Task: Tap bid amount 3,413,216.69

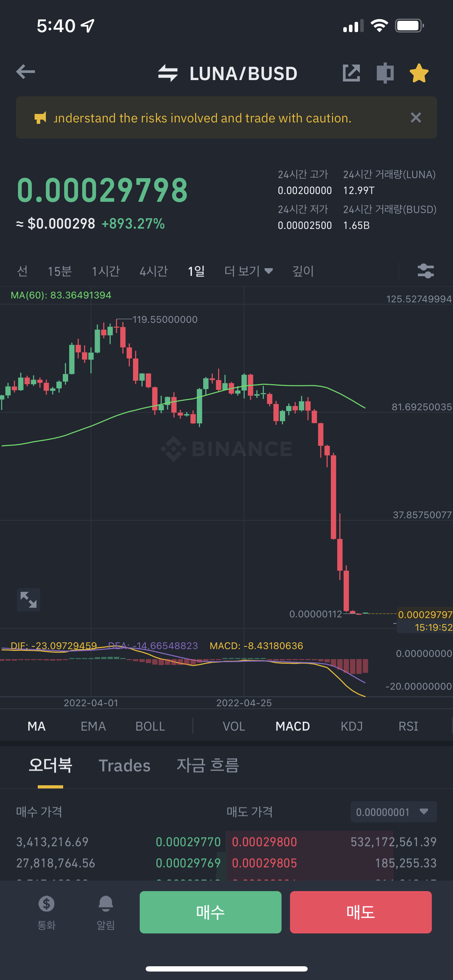Action: click(52, 842)
